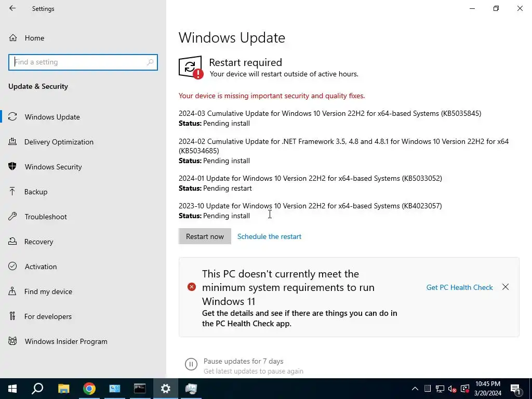Click the Windows Update sync arrows icon
The height and width of the screenshot is (399, 532).
click(x=12, y=117)
